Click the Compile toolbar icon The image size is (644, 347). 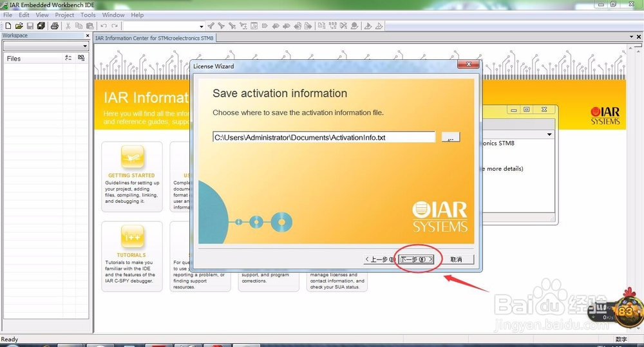coord(322,26)
